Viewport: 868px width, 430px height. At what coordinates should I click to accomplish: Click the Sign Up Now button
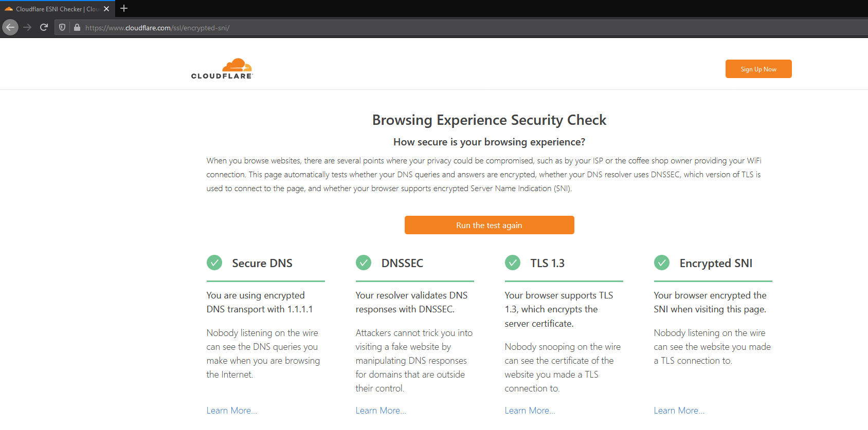tap(758, 69)
